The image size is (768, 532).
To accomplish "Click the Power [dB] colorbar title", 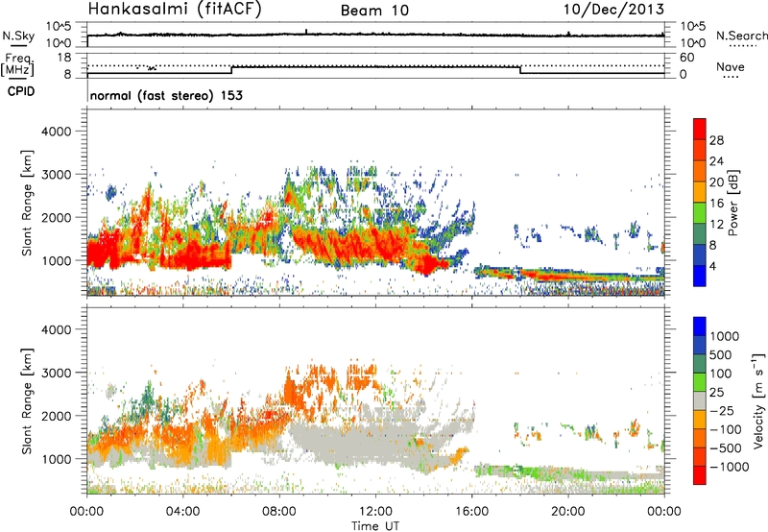I will [732, 203].
